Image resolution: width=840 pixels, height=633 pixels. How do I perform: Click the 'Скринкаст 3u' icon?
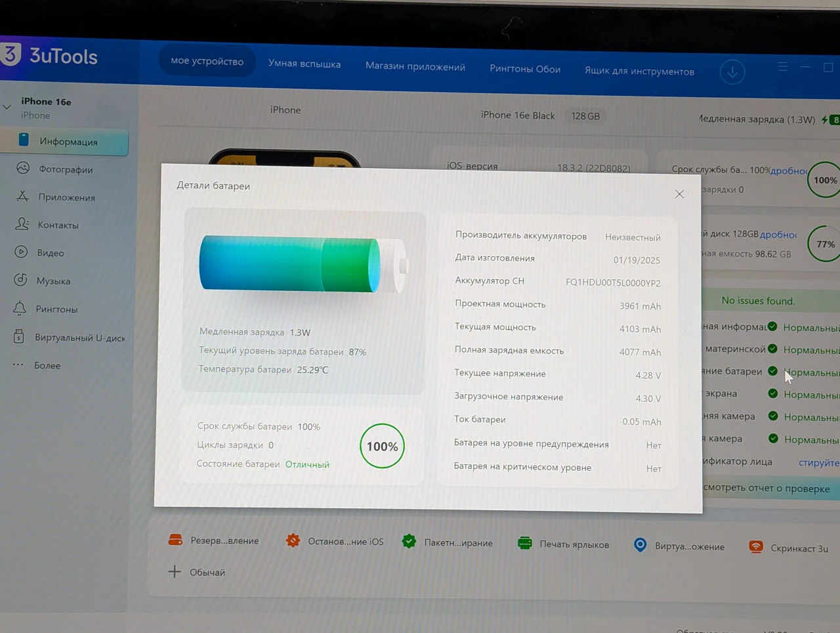[756, 546]
